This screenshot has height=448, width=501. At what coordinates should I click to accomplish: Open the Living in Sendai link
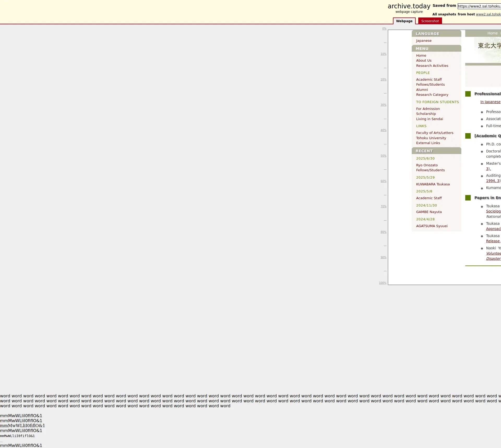(429, 119)
